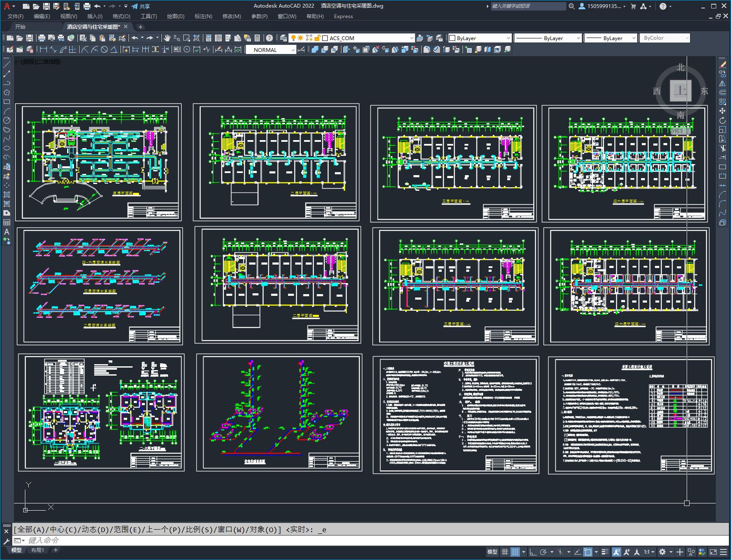Close the 酒店空调与住宅采暖图 drawing tab
731x560 pixels.
tap(126, 27)
